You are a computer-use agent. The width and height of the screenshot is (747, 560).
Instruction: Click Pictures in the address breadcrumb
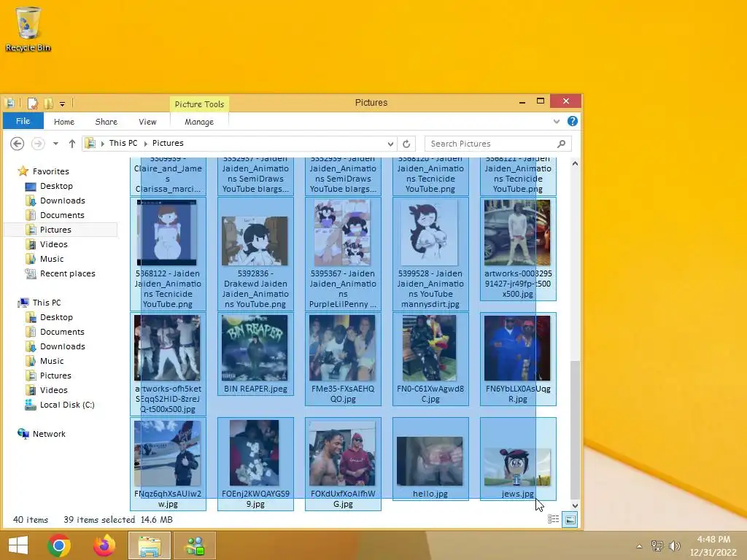(x=168, y=143)
